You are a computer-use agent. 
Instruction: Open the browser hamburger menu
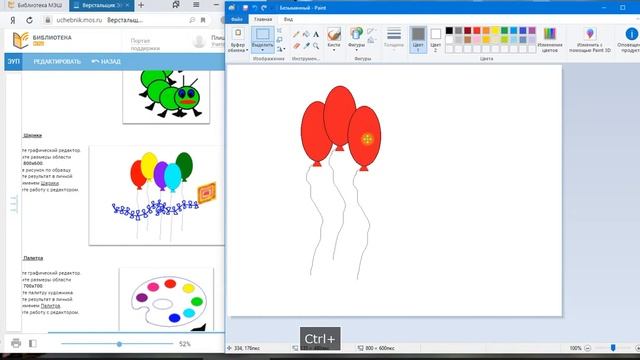click(196, 5)
